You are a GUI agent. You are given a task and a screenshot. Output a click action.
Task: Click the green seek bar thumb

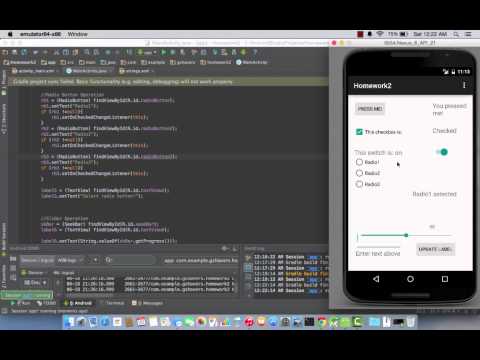(406, 235)
